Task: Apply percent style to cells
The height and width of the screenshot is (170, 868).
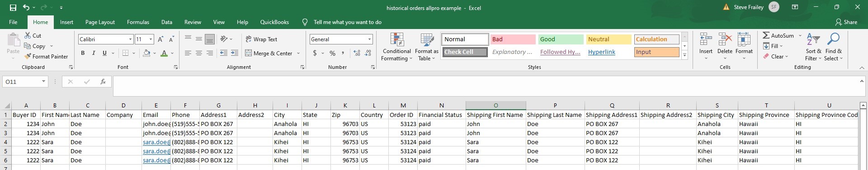Action: (x=333, y=53)
